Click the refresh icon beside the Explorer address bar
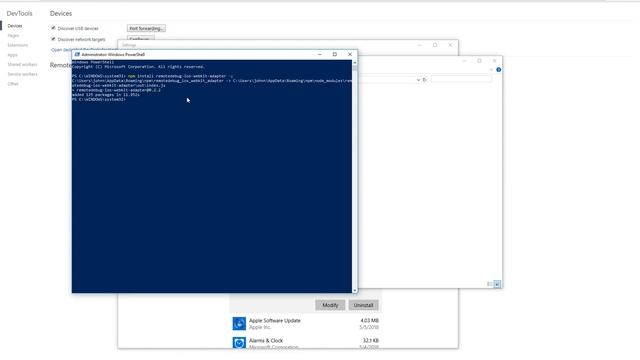 (x=424, y=80)
